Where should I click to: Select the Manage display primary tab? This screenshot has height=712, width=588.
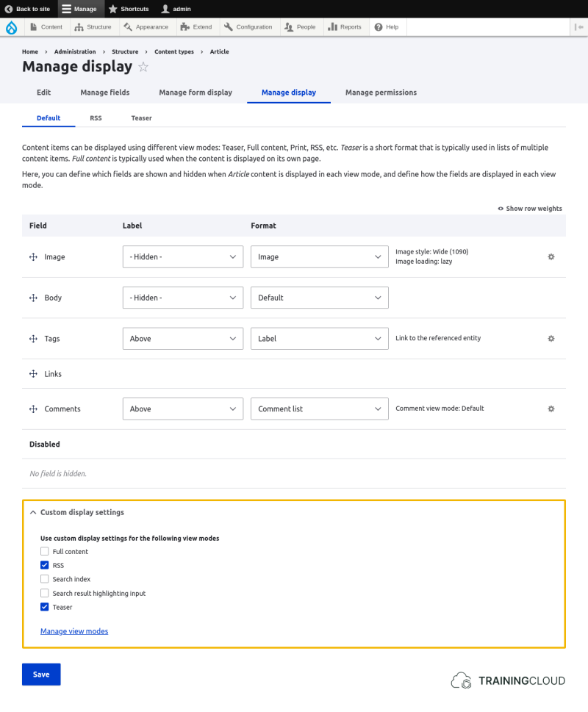click(289, 92)
